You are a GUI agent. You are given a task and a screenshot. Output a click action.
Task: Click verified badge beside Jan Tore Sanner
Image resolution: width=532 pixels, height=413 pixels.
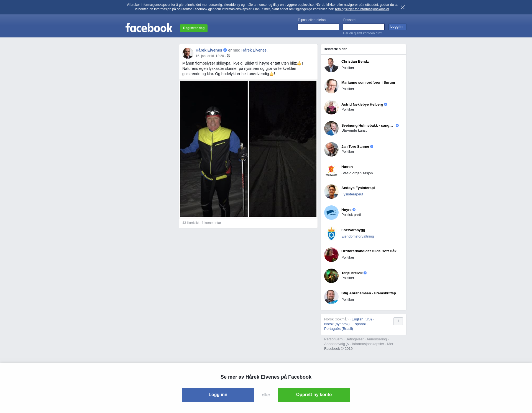click(x=372, y=147)
